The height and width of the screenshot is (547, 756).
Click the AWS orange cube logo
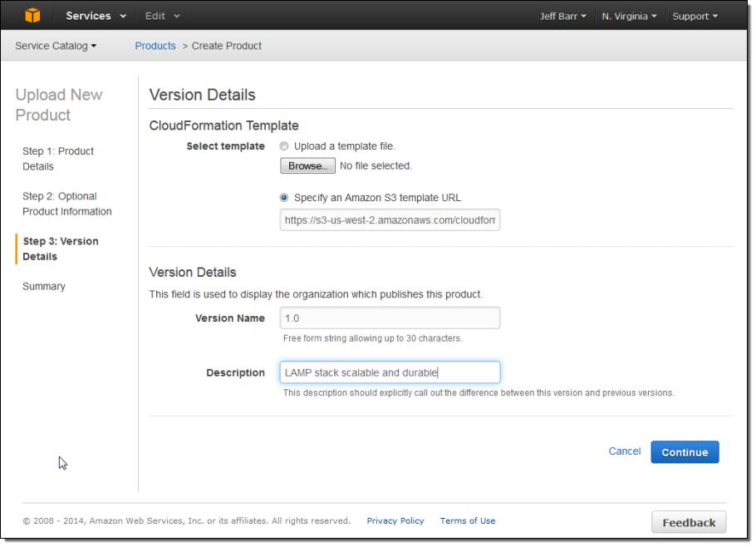(32, 16)
